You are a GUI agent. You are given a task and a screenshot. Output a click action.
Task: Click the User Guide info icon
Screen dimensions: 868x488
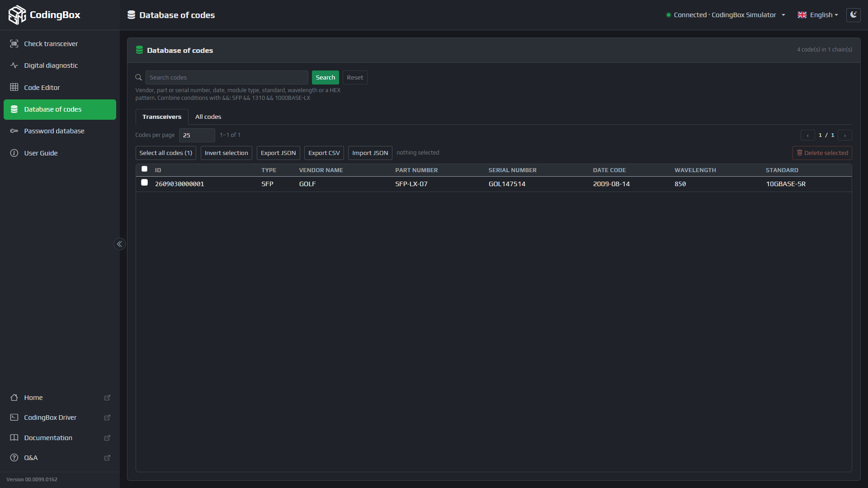(x=14, y=153)
